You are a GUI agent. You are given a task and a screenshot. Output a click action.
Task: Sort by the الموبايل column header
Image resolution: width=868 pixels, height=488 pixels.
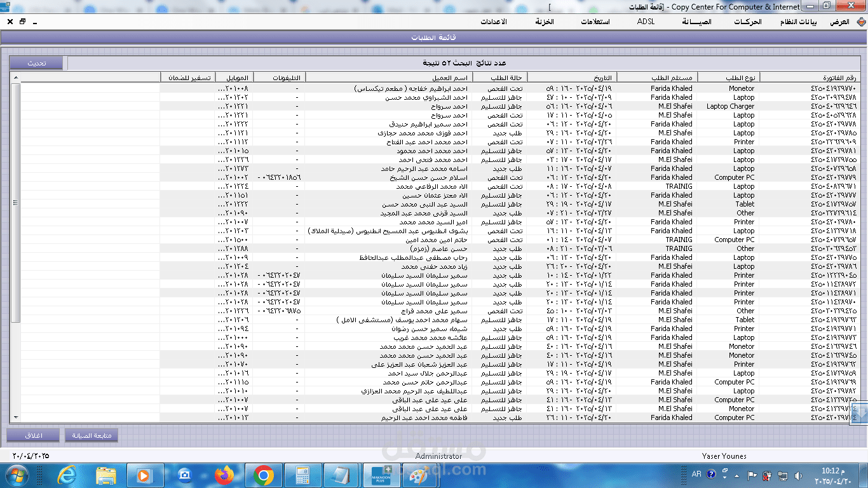coord(233,78)
